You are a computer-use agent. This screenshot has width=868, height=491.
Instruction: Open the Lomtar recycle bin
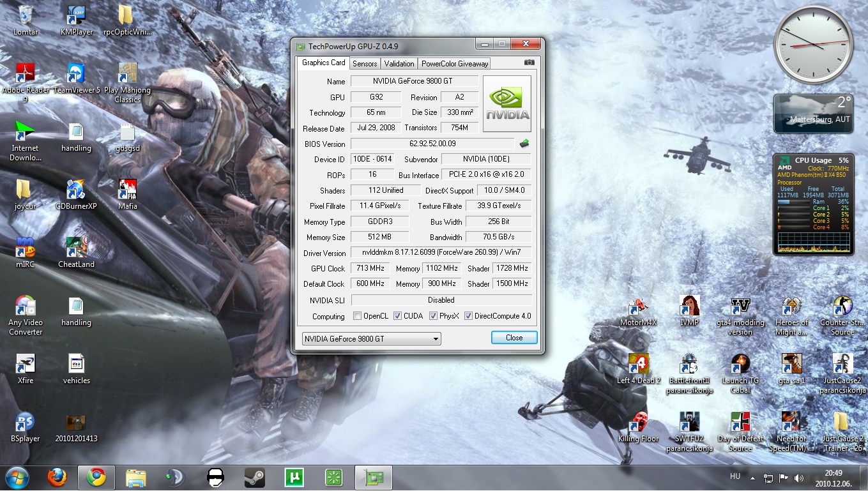coord(26,20)
